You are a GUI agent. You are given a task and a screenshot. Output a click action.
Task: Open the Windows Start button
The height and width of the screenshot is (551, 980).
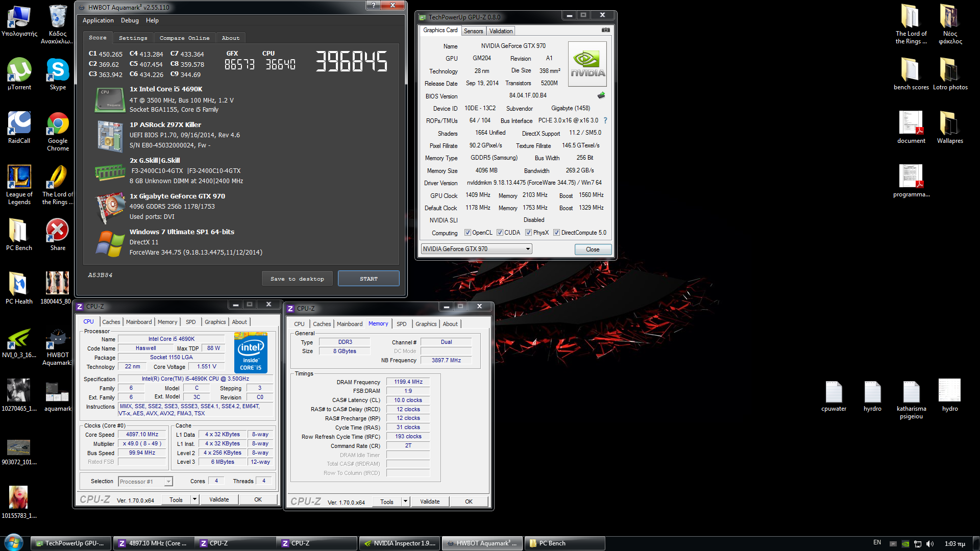click(x=13, y=543)
